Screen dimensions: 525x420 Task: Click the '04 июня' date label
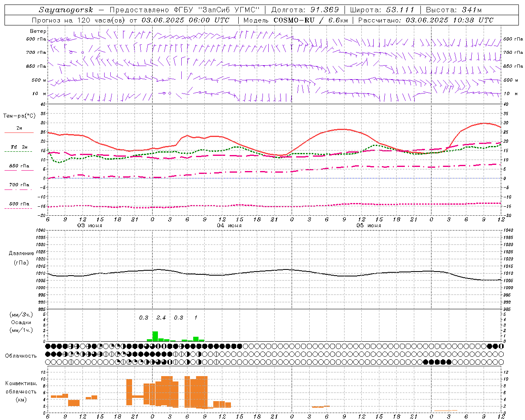click(229, 226)
